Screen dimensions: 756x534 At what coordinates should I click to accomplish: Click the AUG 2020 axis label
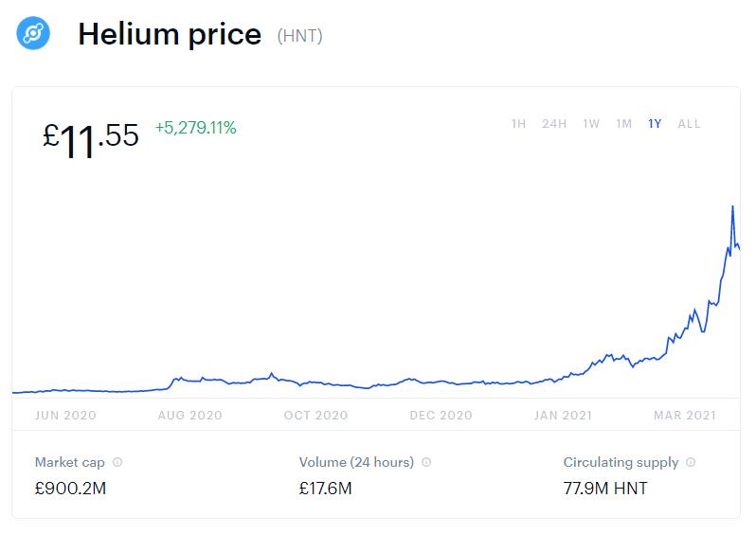point(190,416)
